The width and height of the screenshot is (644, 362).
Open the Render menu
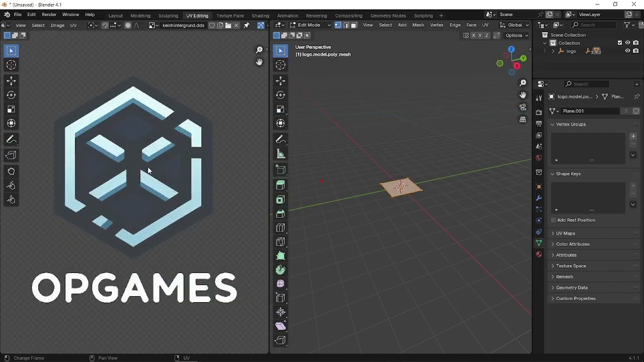49,15
